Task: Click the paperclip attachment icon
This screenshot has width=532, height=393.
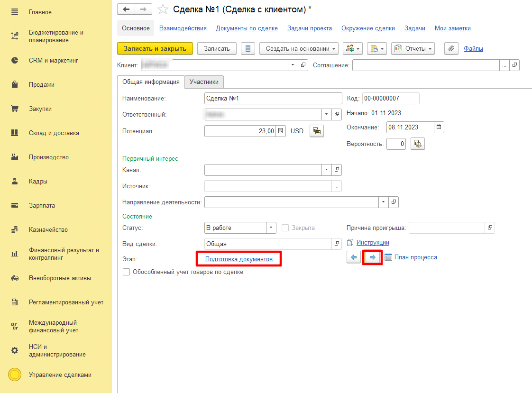Action: (451, 48)
